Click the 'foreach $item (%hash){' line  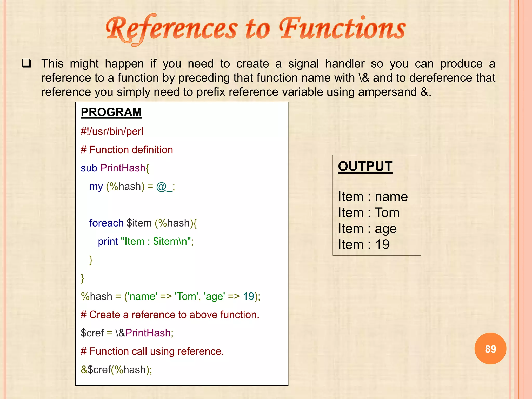(143, 223)
